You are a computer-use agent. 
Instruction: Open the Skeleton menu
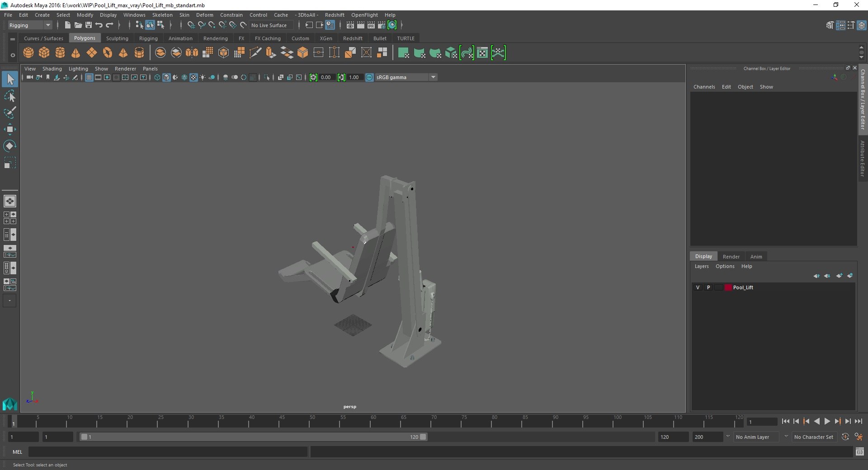[162, 15]
